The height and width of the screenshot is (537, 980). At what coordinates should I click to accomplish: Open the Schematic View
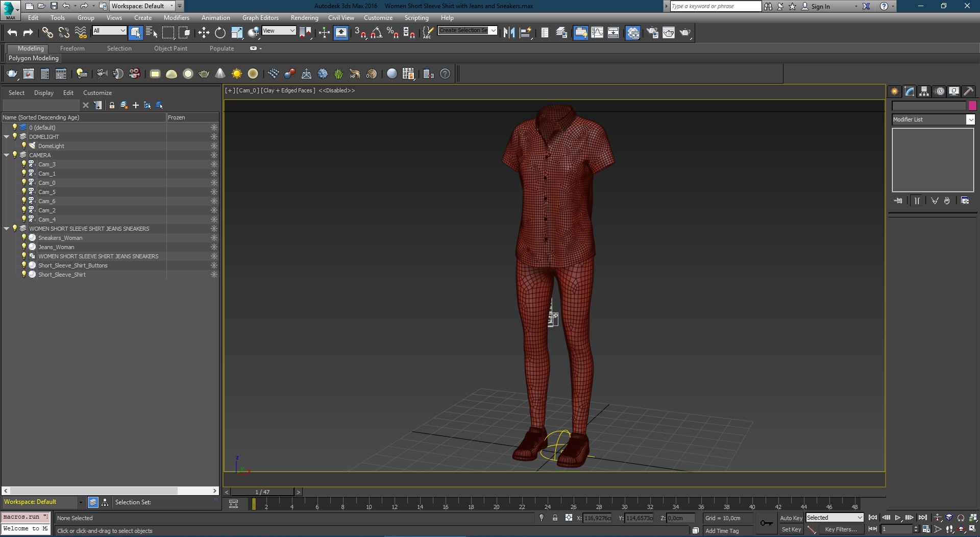[x=614, y=33]
